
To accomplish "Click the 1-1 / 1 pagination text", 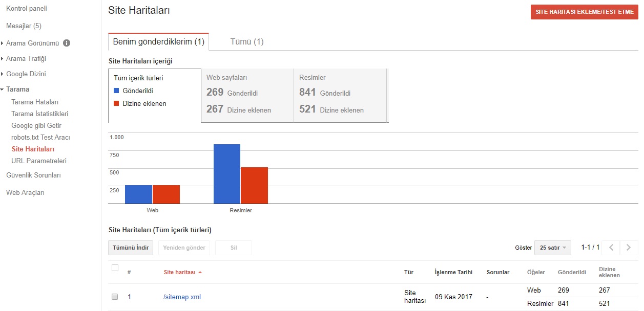I will tap(590, 248).
